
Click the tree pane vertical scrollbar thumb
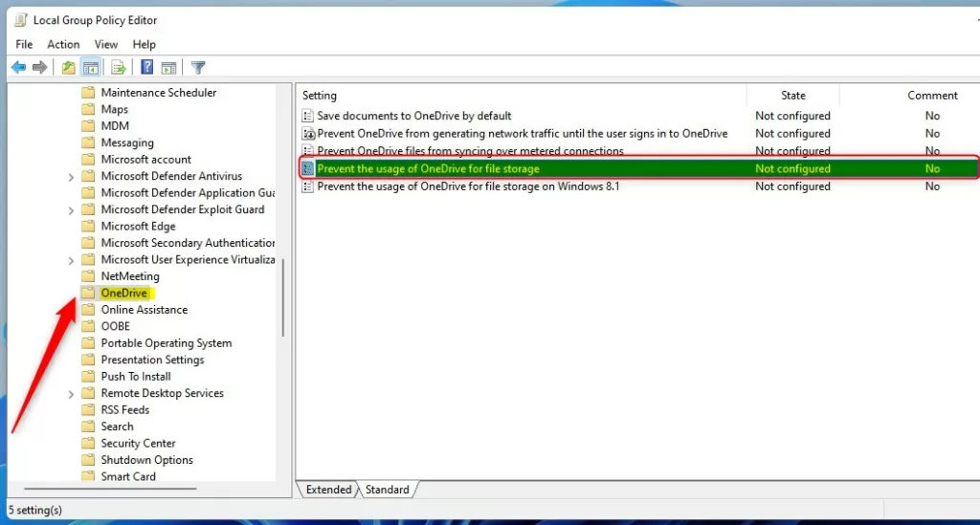coord(283,297)
